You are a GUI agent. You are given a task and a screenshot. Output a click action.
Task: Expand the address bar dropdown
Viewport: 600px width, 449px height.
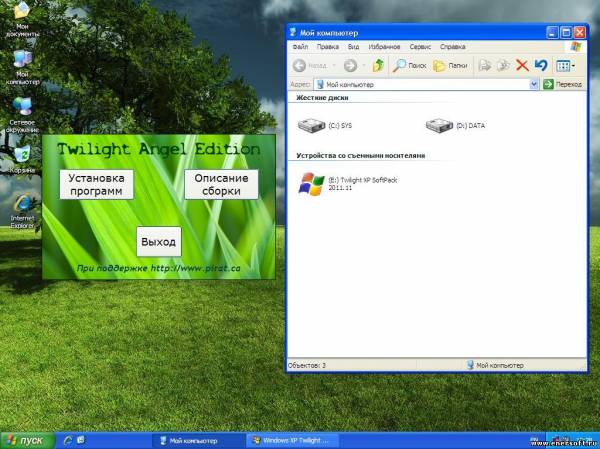534,84
